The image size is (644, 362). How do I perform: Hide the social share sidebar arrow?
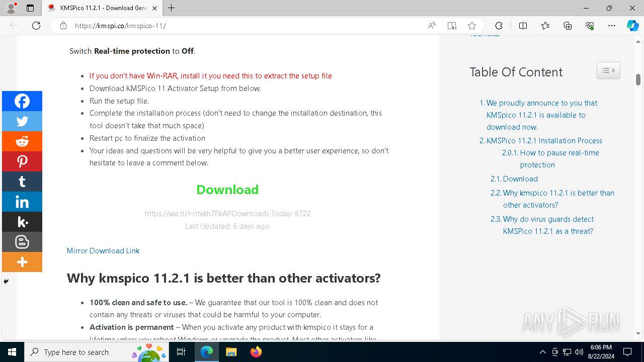(x=6, y=282)
